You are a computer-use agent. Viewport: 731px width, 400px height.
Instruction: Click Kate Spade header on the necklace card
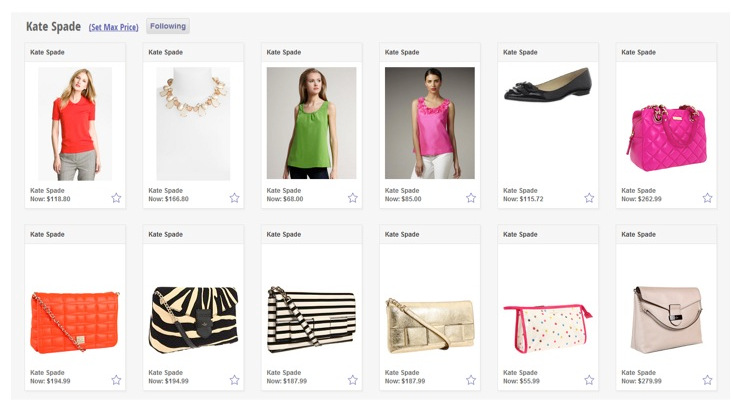coord(166,52)
